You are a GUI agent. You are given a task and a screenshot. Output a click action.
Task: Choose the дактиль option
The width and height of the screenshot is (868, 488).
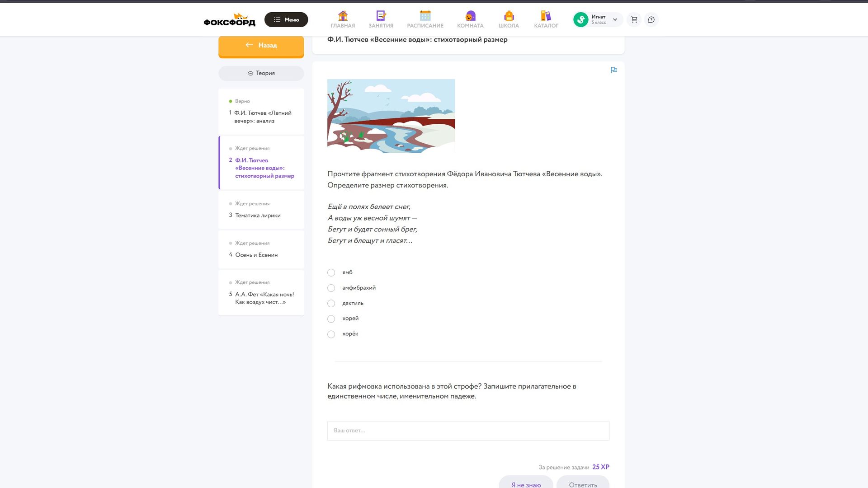331,303
